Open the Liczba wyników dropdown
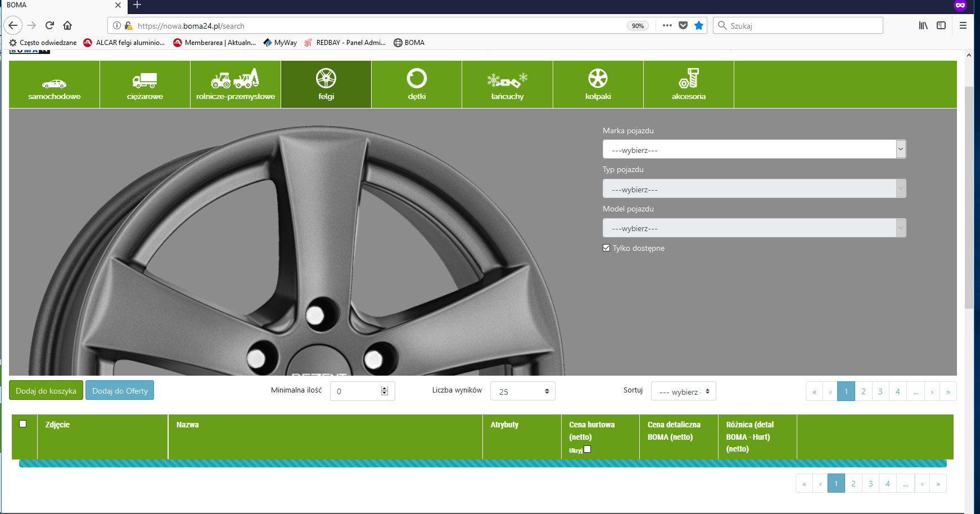The height and width of the screenshot is (514, 980). coord(522,391)
